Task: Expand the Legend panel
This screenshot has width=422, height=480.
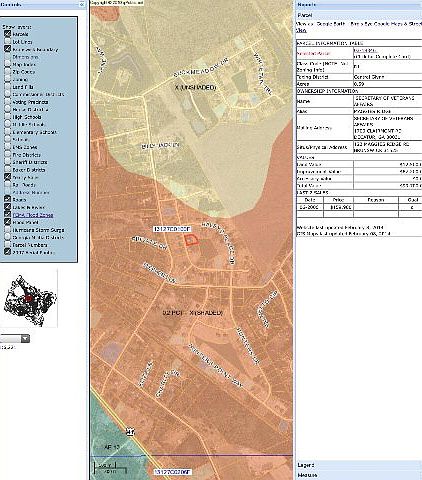Action: [x=359, y=465]
